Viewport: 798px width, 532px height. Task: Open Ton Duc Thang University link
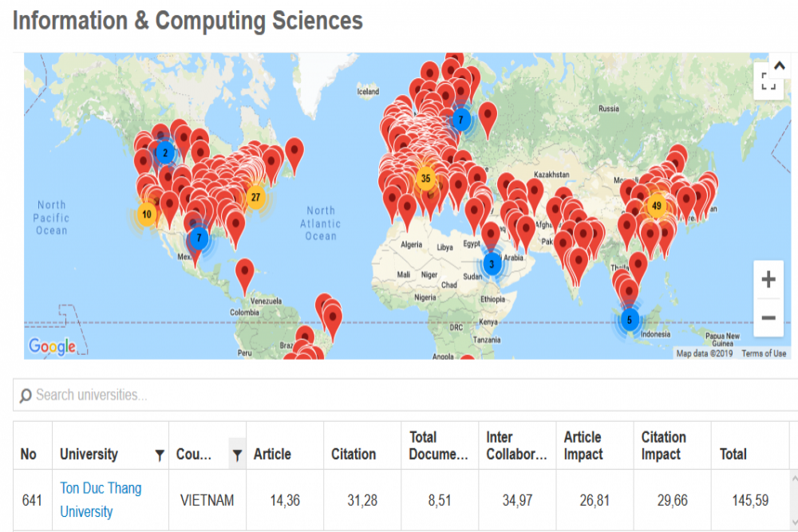pos(101,500)
